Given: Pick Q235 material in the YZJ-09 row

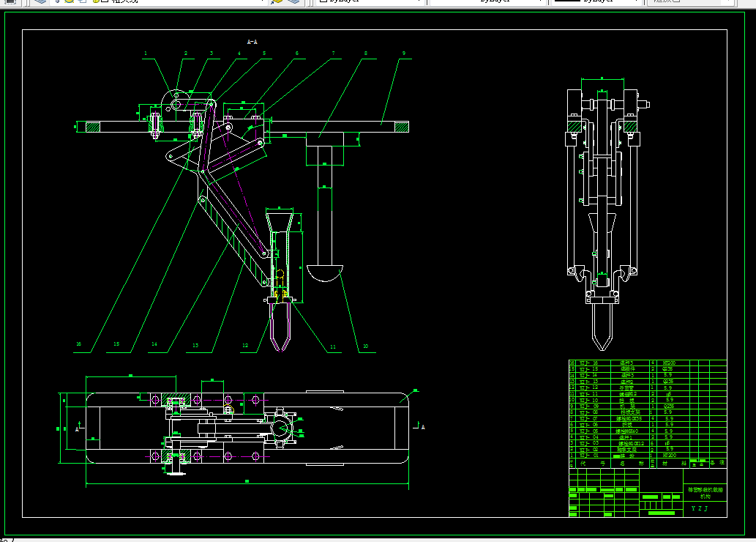Looking at the screenshot, I should [x=667, y=406].
